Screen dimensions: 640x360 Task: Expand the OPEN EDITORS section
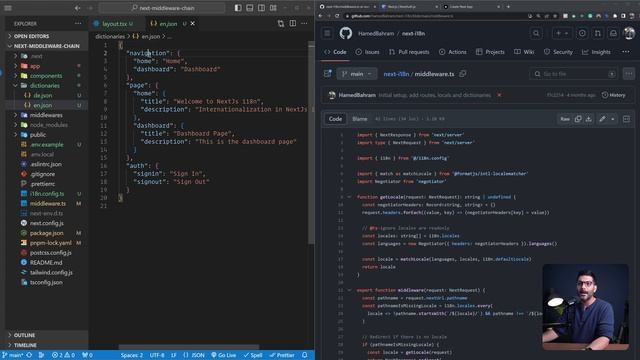click(x=31, y=36)
